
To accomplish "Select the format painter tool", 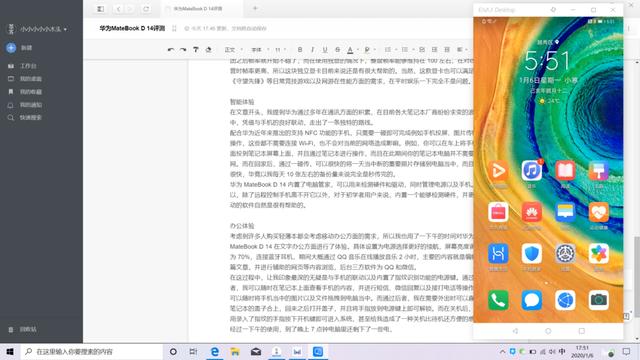I will click(x=196, y=49).
